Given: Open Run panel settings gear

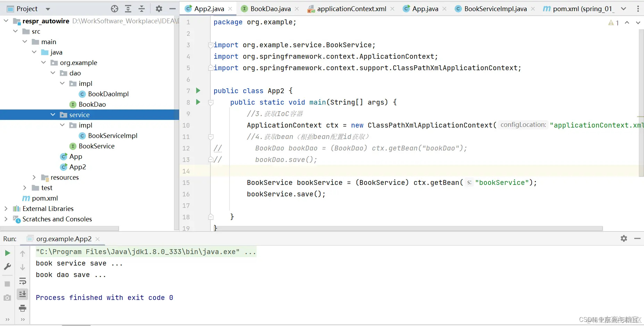Looking at the screenshot, I should coord(624,238).
